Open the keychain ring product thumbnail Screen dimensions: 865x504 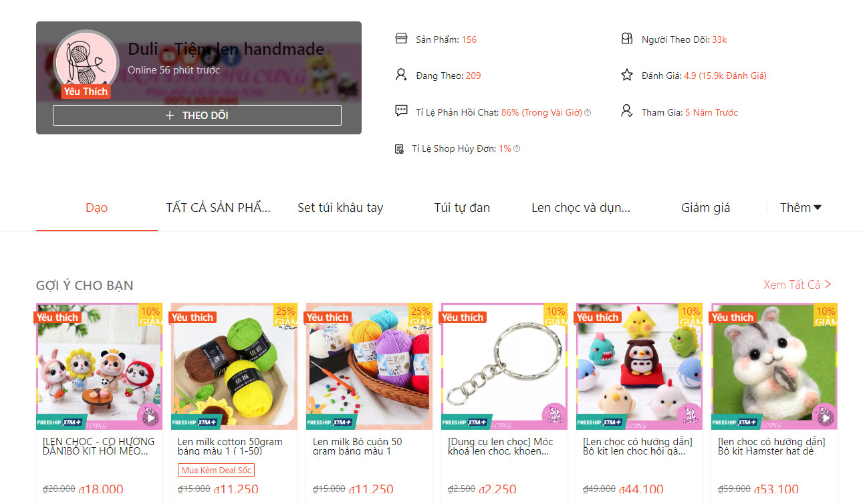pos(504,366)
